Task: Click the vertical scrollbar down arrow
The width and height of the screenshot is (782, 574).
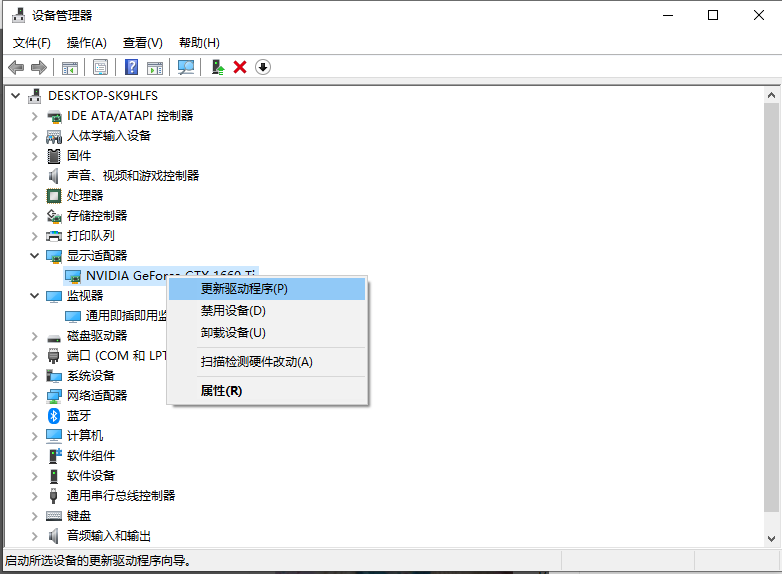Action: 771,539
